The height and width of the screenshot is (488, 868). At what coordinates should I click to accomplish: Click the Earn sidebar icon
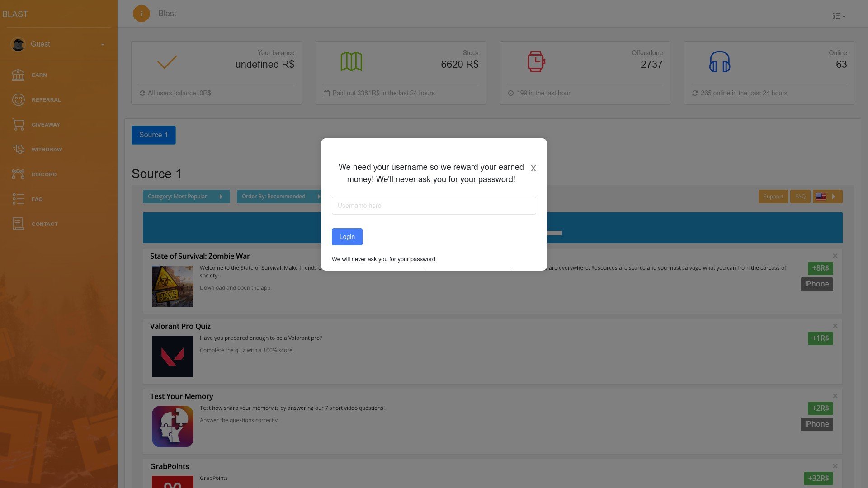tap(18, 75)
